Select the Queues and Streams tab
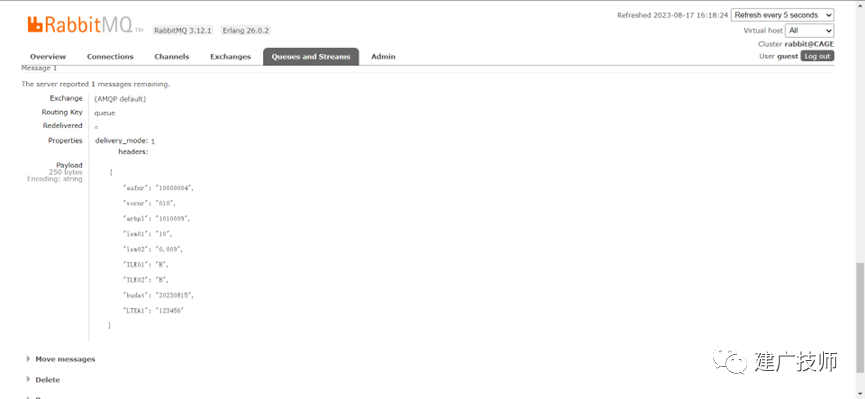The image size is (865, 399). (x=311, y=56)
